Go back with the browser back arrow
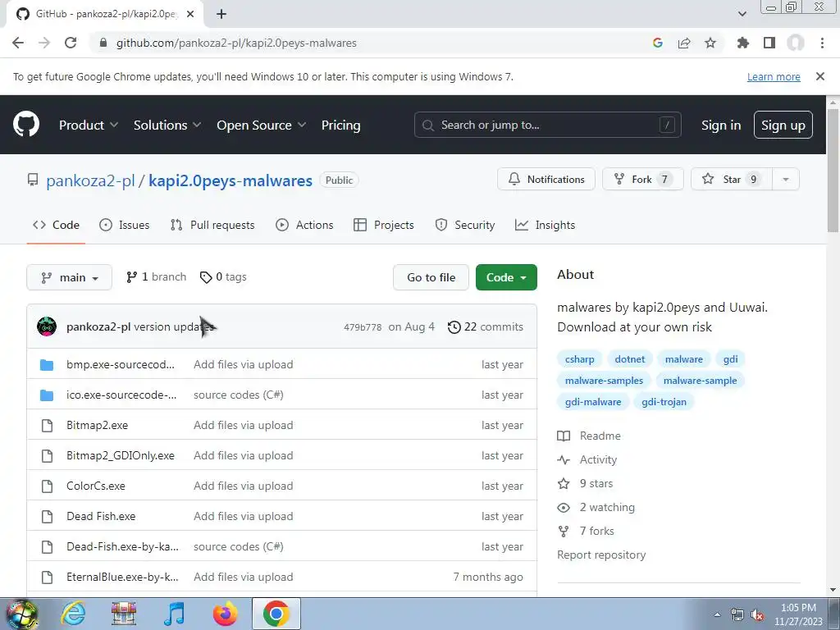The width and height of the screenshot is (840, 630). (18, 43)
